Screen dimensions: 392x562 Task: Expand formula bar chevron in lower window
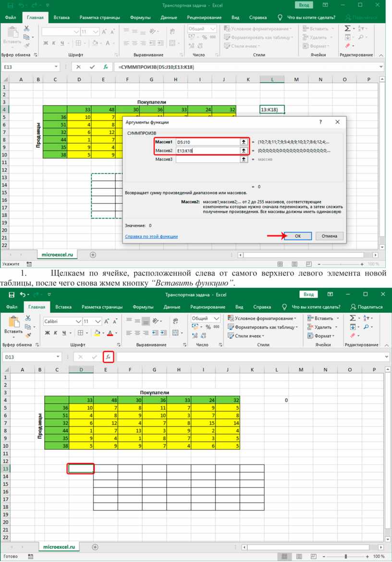click(387, 356)
